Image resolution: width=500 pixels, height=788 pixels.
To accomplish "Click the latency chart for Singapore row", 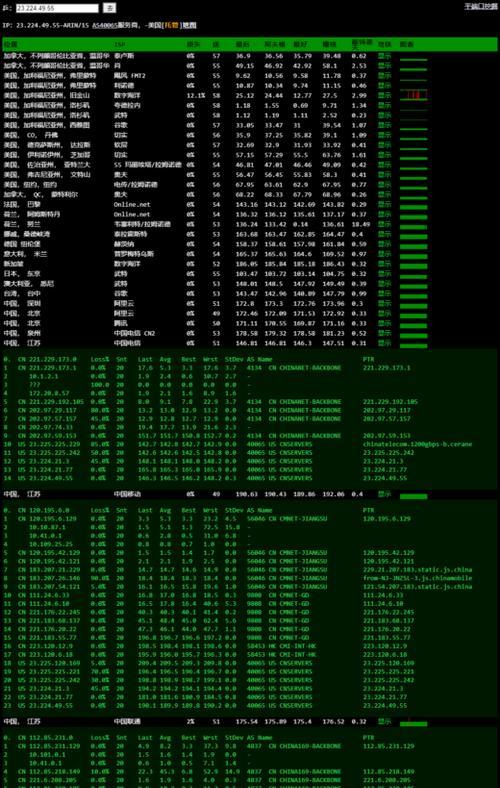I will click(x=414, y=264).
